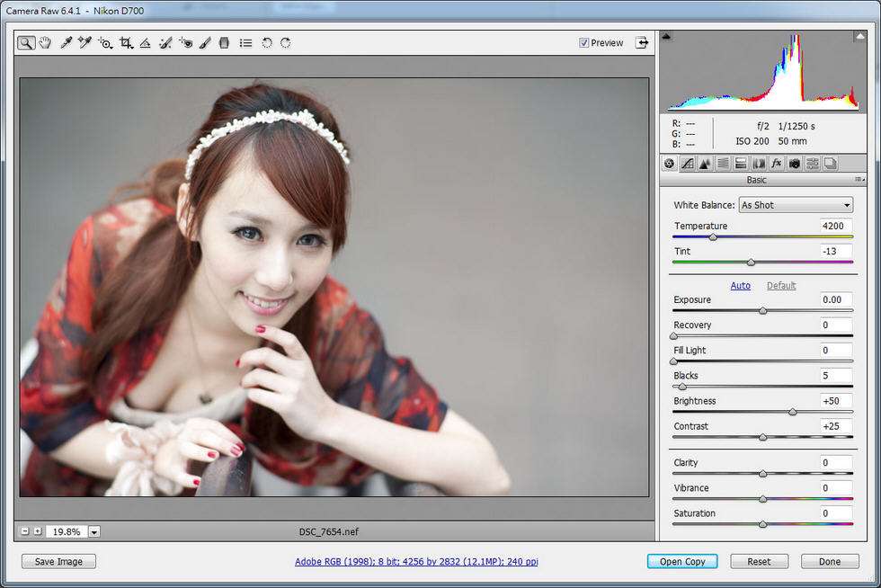The image size is (881, 588).
Task: Click the zoom out minus button
Action: coord(25,531)
